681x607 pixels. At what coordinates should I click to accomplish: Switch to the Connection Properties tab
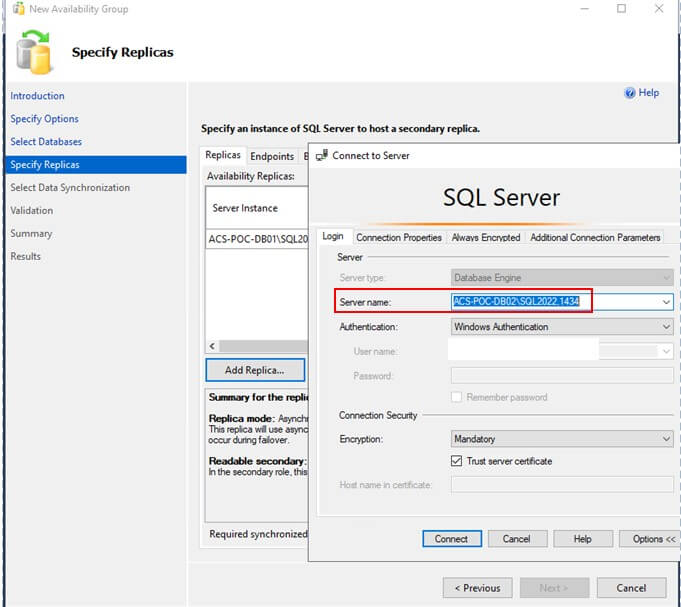coord(399,238)
